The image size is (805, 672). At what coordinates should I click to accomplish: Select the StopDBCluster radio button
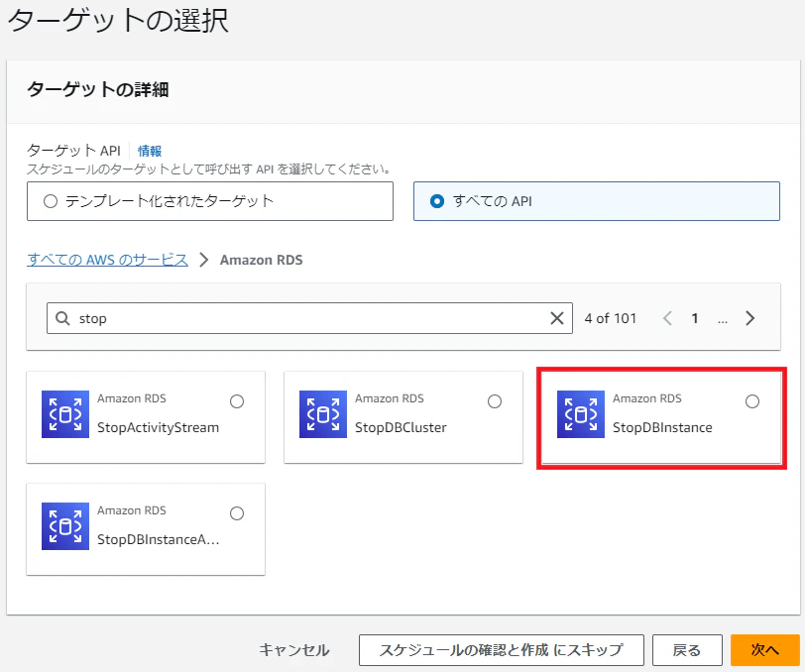[x=495, y=401]
